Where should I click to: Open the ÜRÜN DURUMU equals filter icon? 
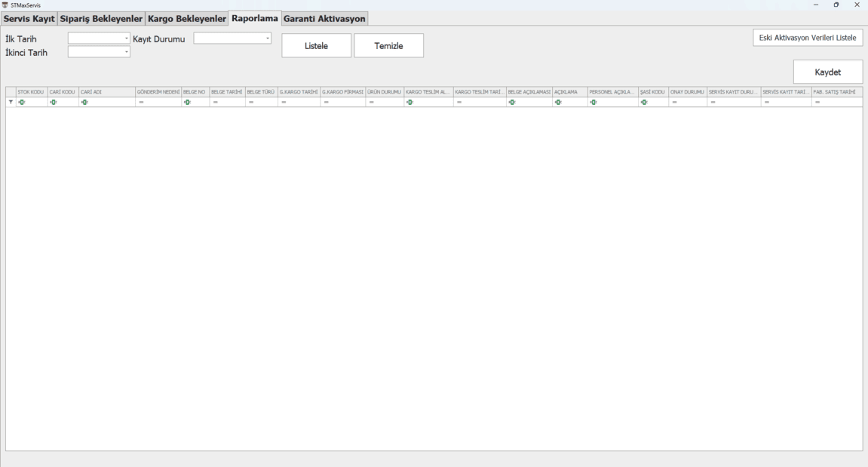point(372,102)
